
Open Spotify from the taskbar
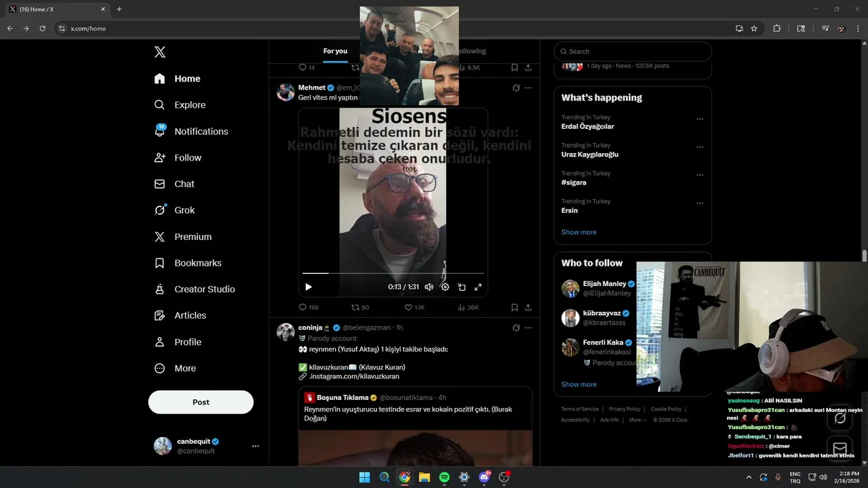click(444, 477)
